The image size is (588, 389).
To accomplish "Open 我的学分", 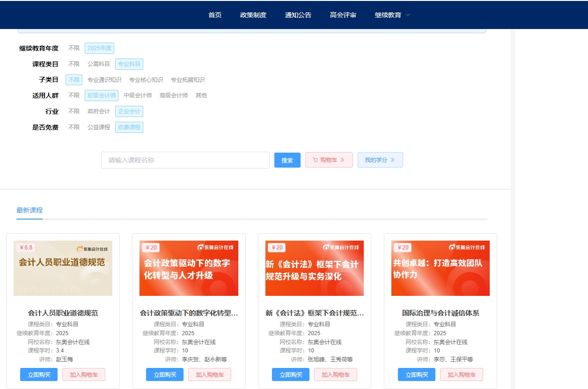I will 380,160.
